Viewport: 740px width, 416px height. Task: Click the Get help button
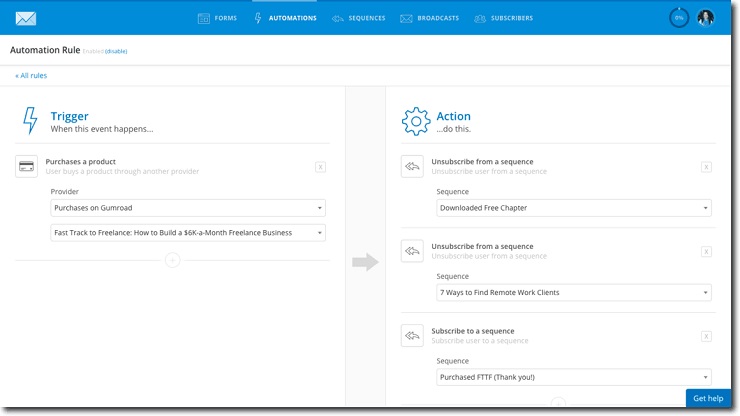708,399
